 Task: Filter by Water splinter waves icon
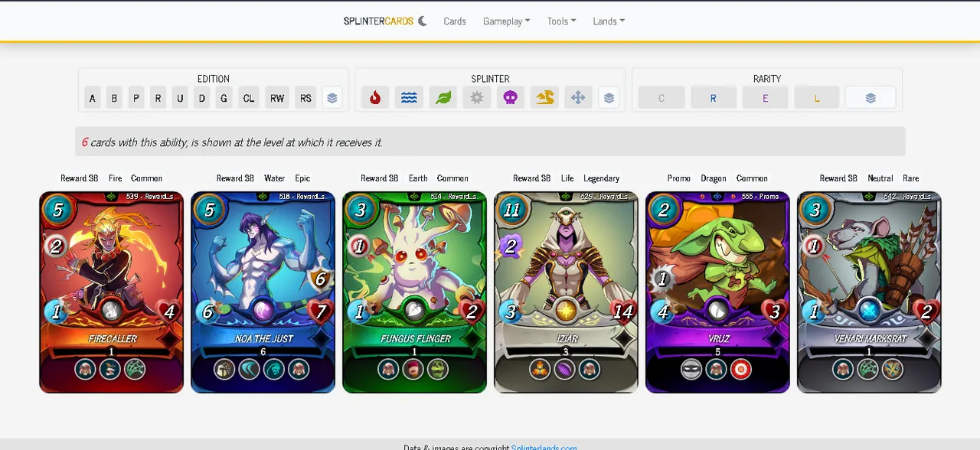tap(409, 98)
